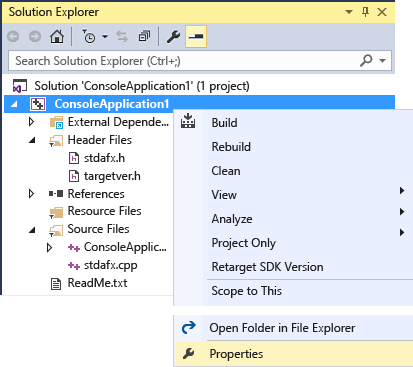The image size is (413, 367).
Task: Click the Sync with Active Document icon
Action: point(122,36)
